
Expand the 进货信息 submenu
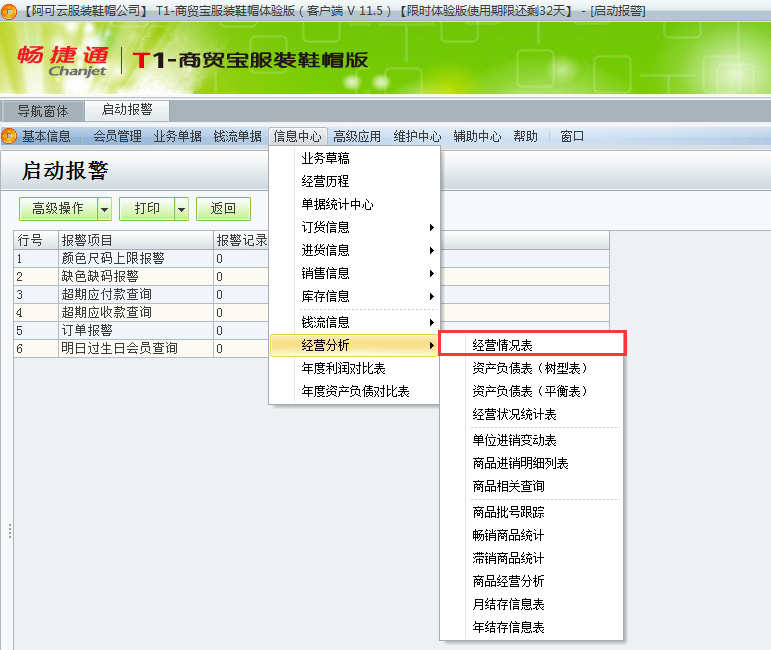(x=431, y=250)
